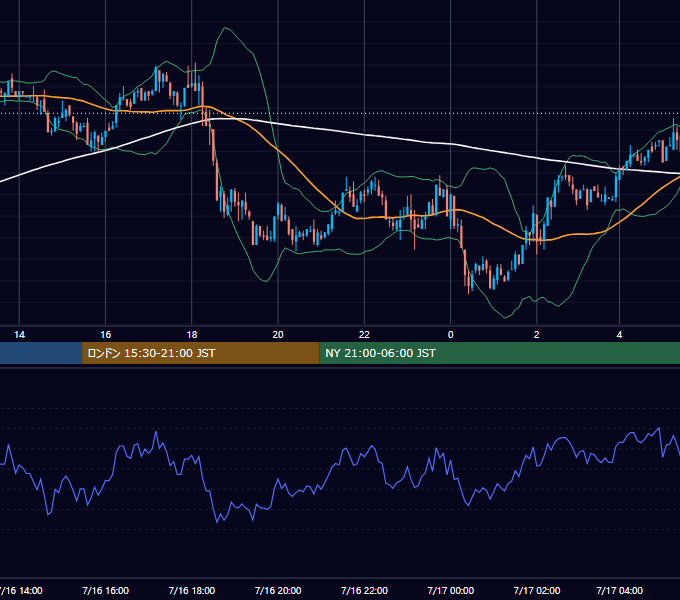
Task: Click the 7/17 00:00 time label
Action: (x=451, y=590)
